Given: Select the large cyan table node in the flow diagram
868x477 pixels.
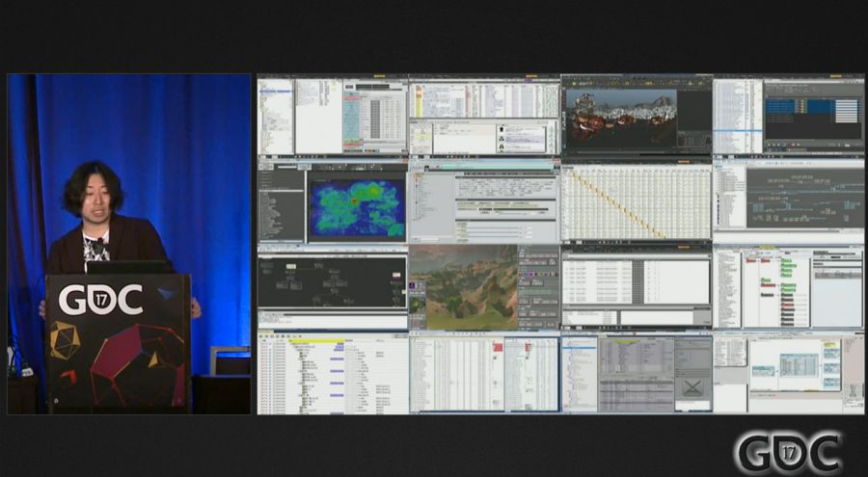Looking at the screenshot, I should (x=798, y=364).
